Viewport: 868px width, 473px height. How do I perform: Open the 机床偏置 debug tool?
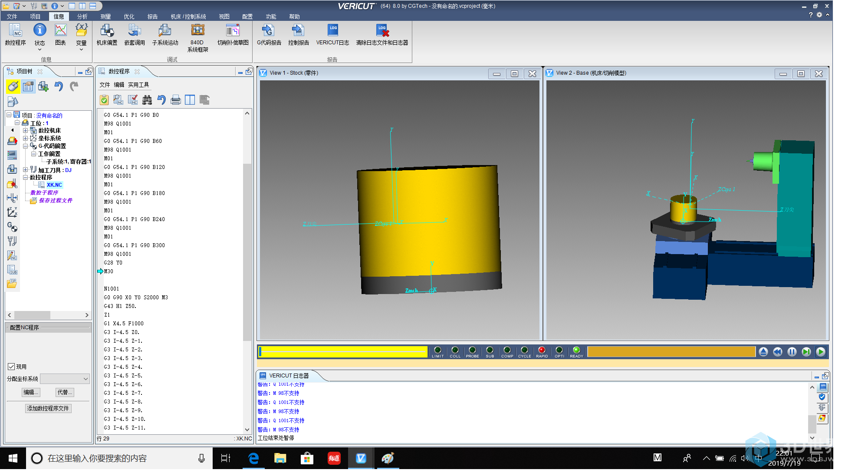107,34
